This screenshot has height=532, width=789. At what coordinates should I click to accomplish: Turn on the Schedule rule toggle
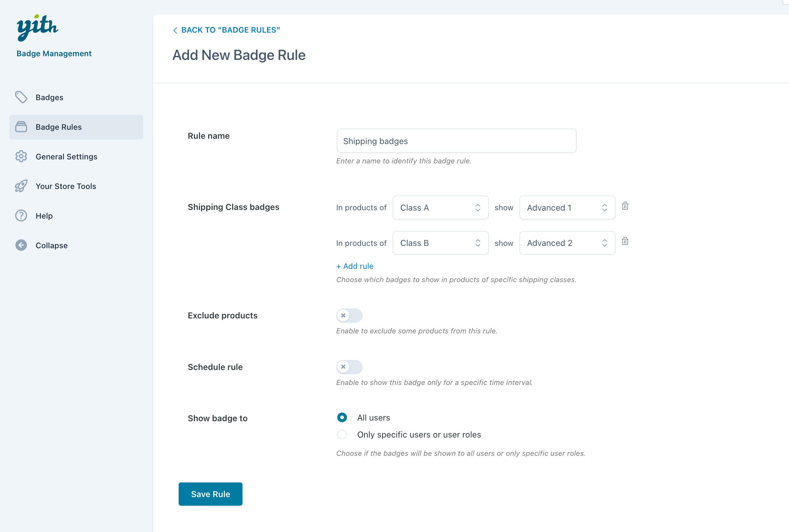[349, 367]
